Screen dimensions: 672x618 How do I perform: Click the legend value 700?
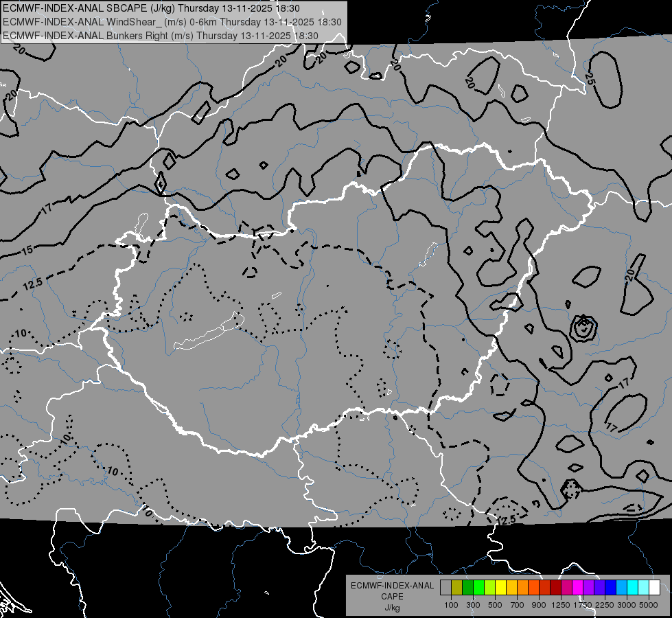click(518, 605)
